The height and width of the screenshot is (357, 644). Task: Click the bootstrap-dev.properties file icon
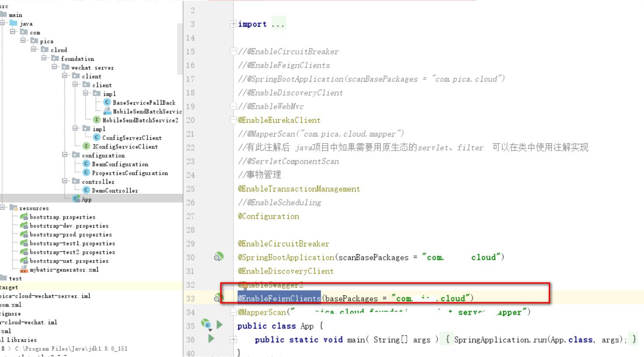click(24, 225)
